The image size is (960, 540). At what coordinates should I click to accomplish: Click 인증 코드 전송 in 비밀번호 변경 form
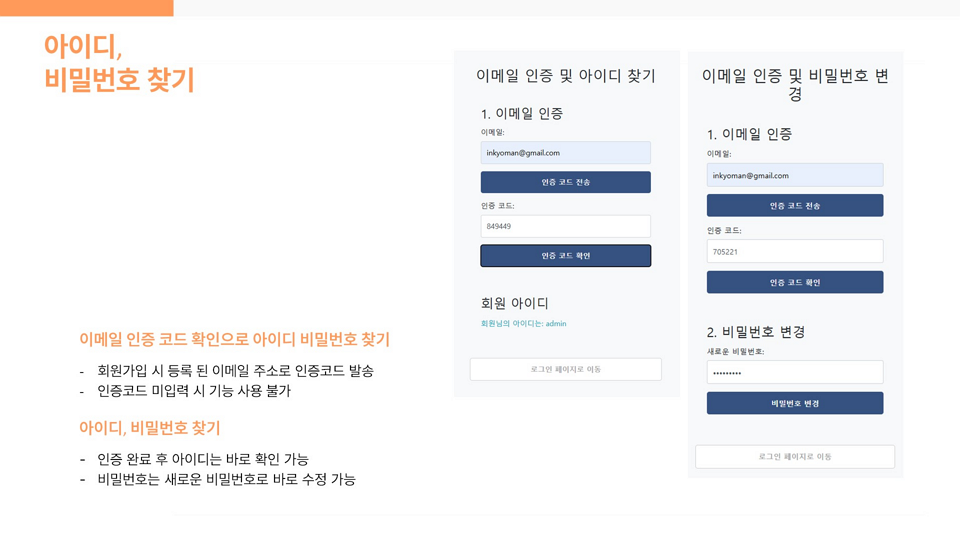tap(795, 205)
